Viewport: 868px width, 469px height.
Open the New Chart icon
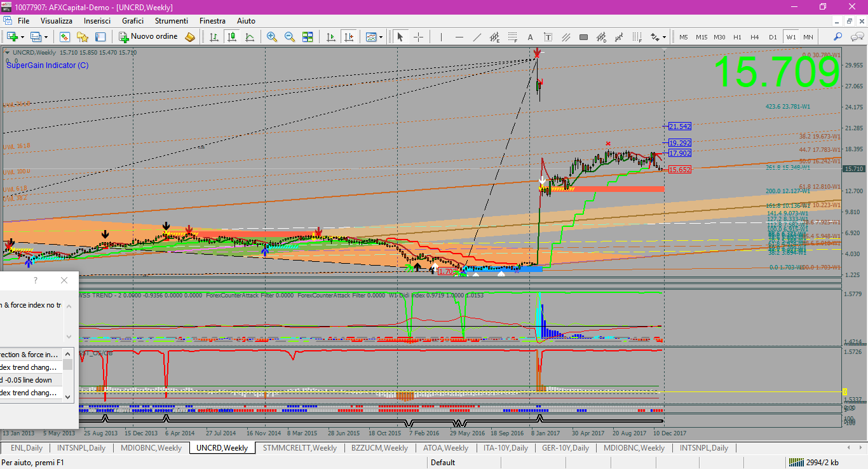pos(11,37)
